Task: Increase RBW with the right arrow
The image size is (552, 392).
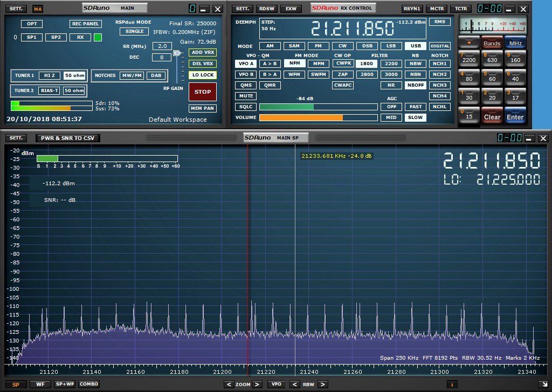Action: (322, 384)
